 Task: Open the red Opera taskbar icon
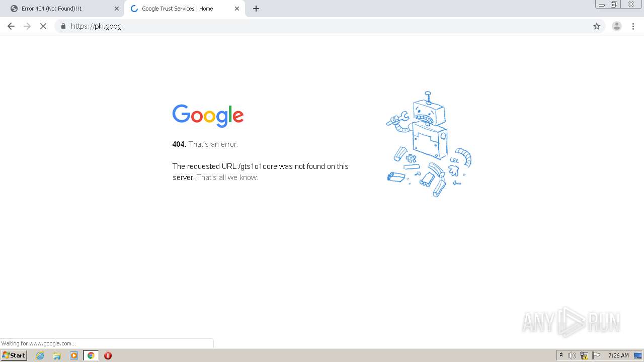tap(108, 355)
